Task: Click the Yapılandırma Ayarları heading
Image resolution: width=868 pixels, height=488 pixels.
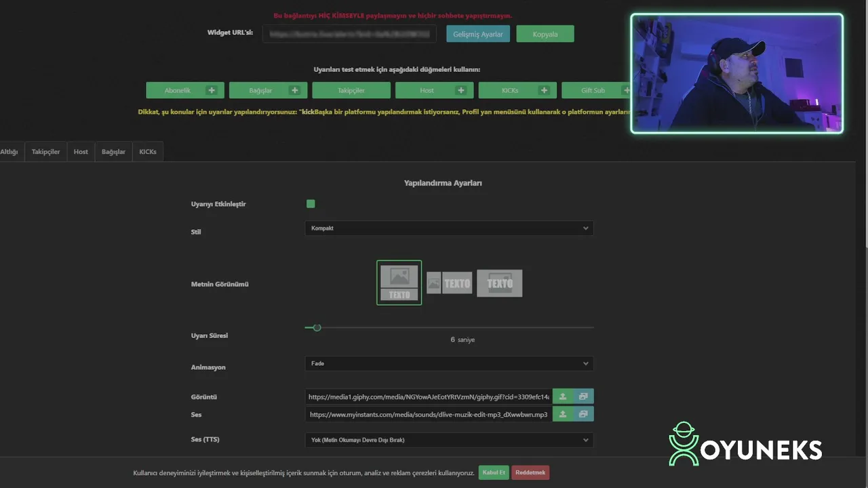Action: 443,183
